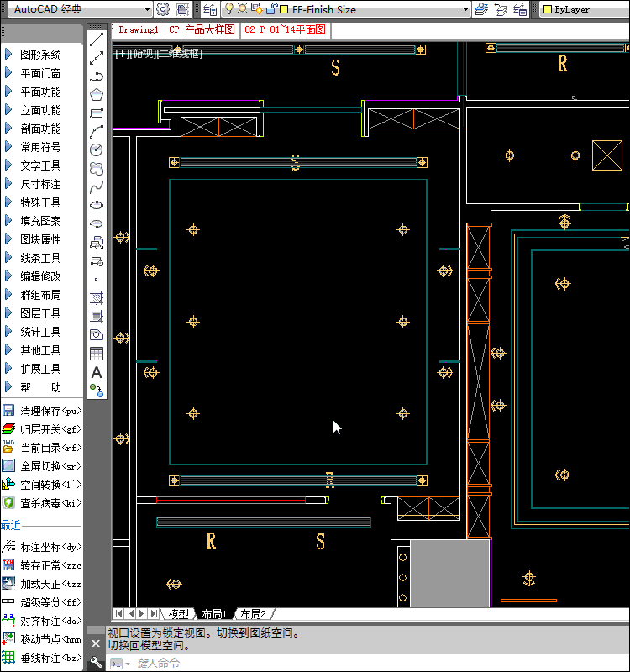630x672 pixels.
Task: Open Workspace Settings gear icon
Action: coord(162,9)
